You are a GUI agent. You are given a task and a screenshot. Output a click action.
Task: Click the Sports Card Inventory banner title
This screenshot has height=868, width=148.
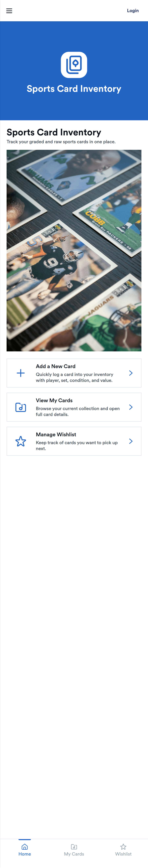[74, 89]
